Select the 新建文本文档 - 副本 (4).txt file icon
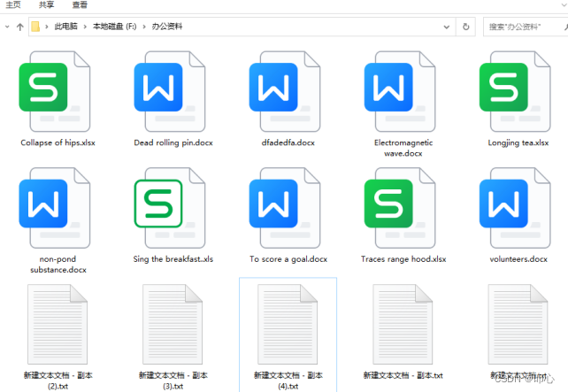 pyautogui.click(x=288, y=324)
